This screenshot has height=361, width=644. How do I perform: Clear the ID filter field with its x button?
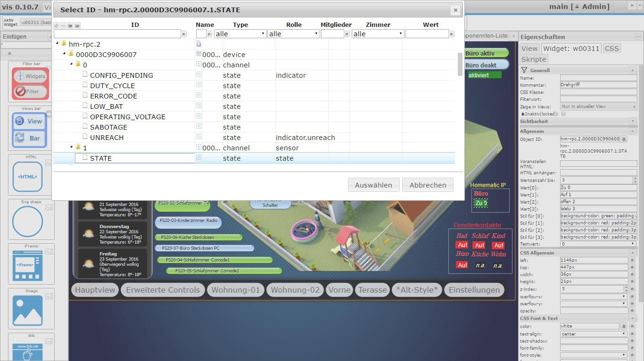pyautogui.click(x=184, y=34)
